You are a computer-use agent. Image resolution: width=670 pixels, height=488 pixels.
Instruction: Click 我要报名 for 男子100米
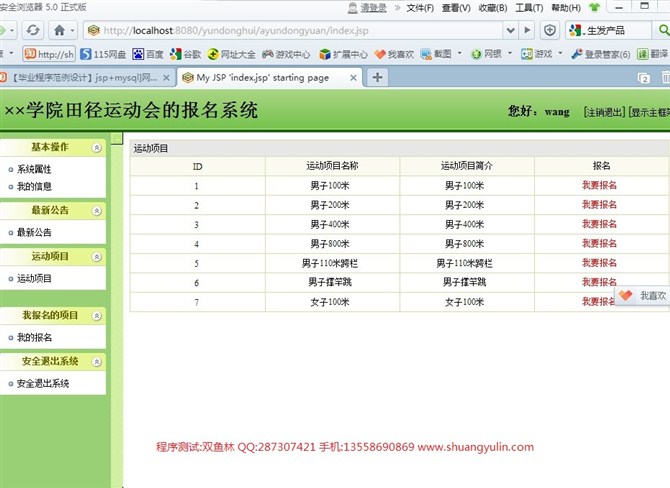point(599,185)
